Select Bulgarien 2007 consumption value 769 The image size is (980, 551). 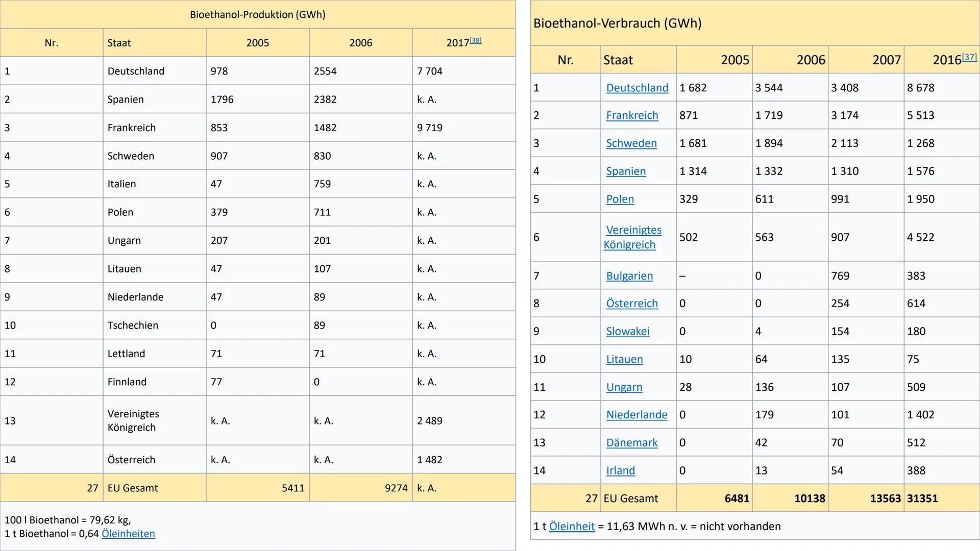click(x=840, y=276)
